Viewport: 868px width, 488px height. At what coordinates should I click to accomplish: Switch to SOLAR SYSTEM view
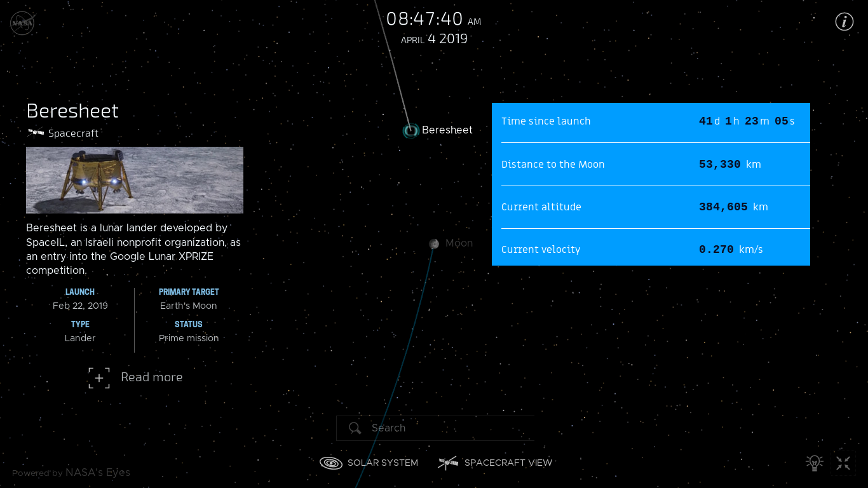pyautogui.click(x=369, y=463)
